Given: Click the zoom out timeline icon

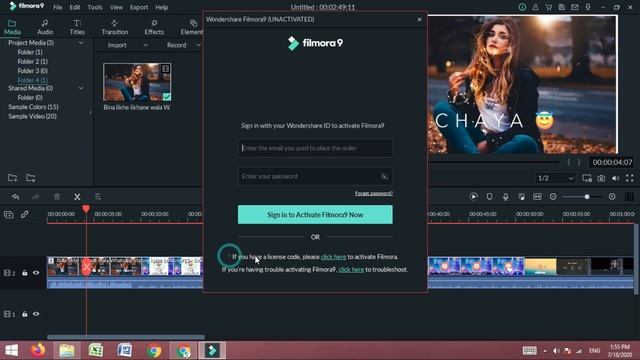Looking at the screenshot, I should 553,197.
